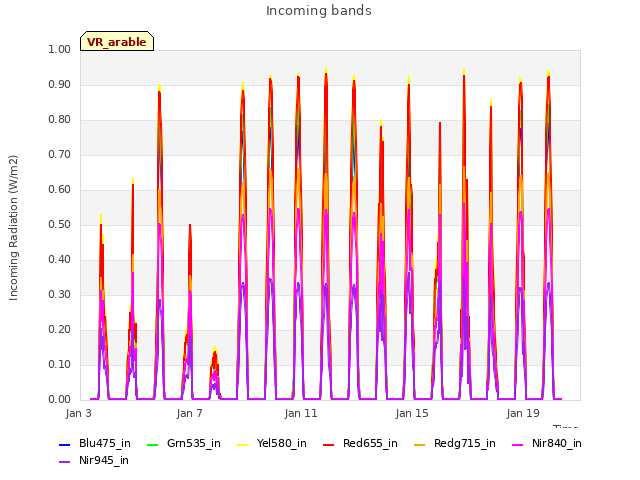
Task: Click the Nir945_in legend label
Action: click(104, 460)
